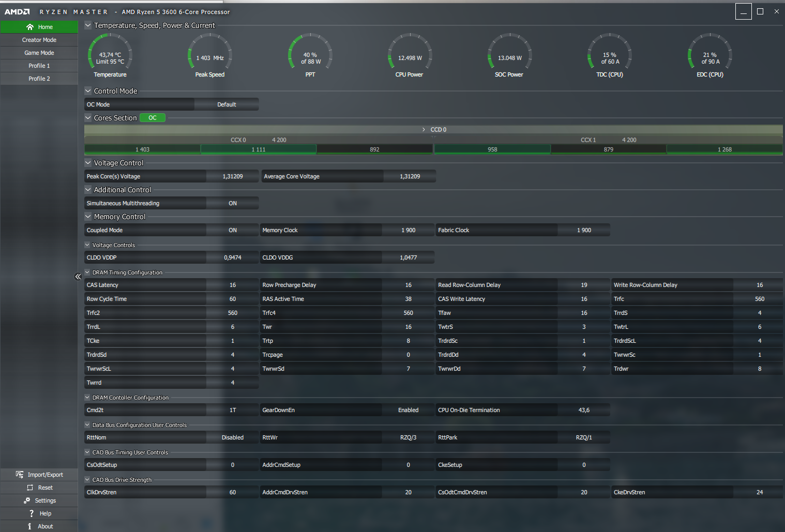Collapse the Cores Section chevron
The image size is (785, 532).
tap(88, 118)
